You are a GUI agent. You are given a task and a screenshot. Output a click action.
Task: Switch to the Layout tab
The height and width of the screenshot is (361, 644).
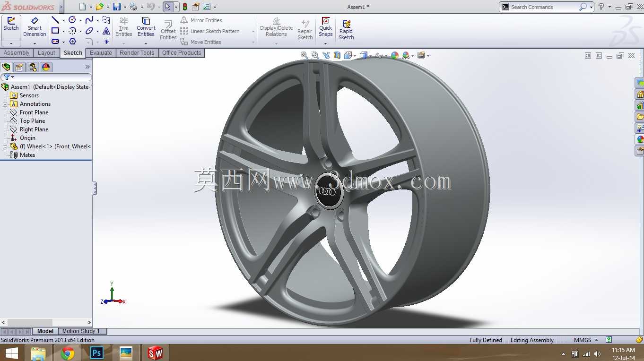pyautogui.click(x=46, y=53)
